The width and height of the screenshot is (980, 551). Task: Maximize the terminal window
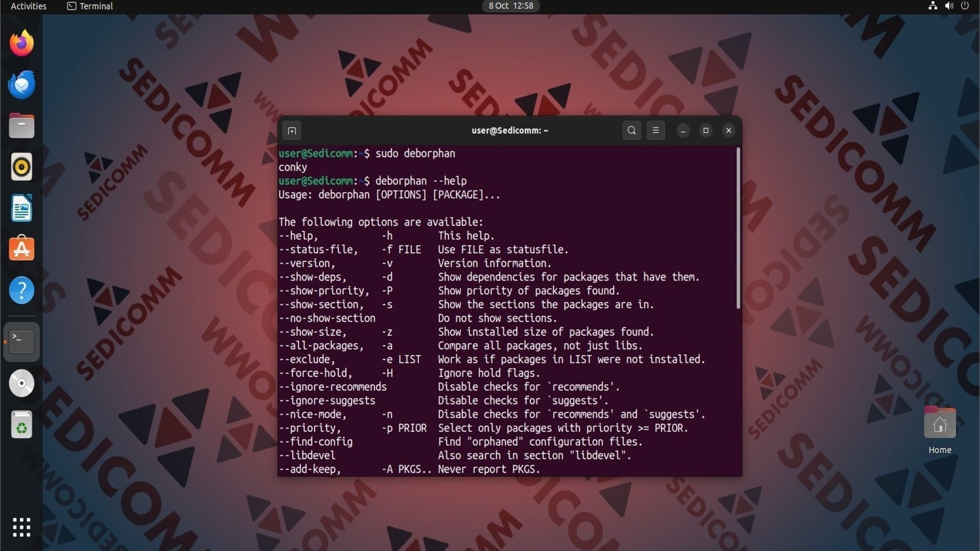click(706, 131)
